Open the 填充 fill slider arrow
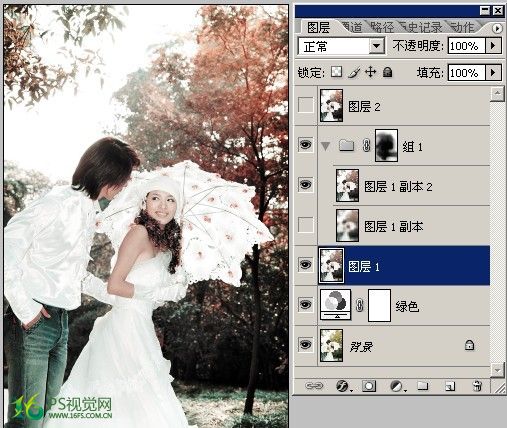The height and width of the screenshot is (428, 507). click(x=493, y=72)
